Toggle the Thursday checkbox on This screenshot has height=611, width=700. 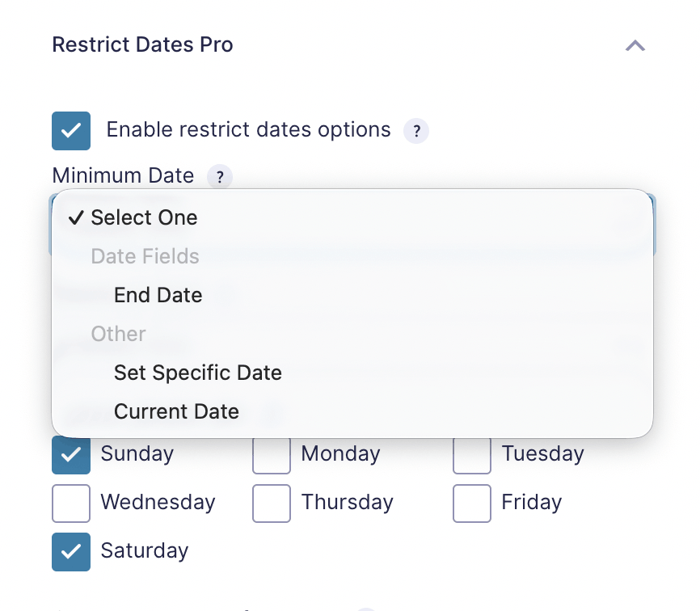[272, 504]
